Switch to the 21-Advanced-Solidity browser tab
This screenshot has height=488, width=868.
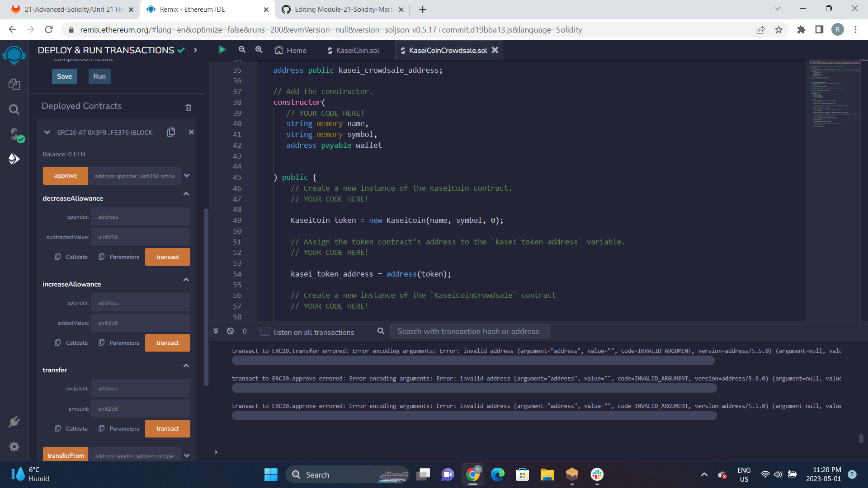click(72, 9)
